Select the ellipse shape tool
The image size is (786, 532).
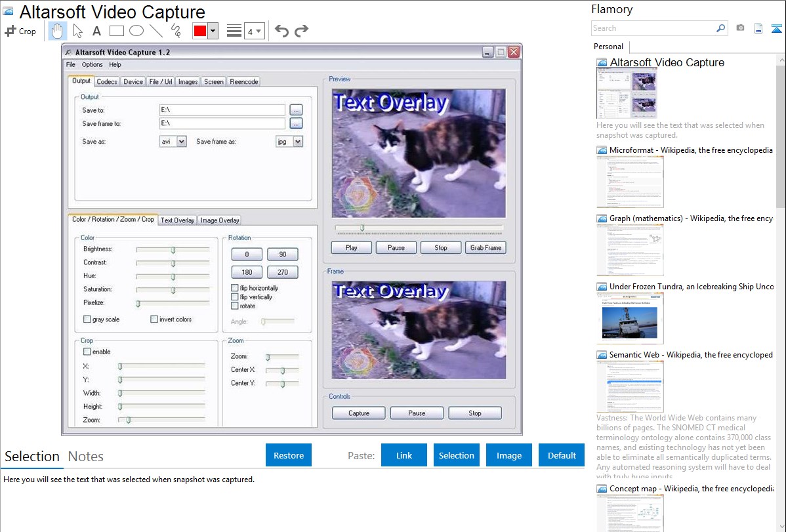click(x=136, y=31)
